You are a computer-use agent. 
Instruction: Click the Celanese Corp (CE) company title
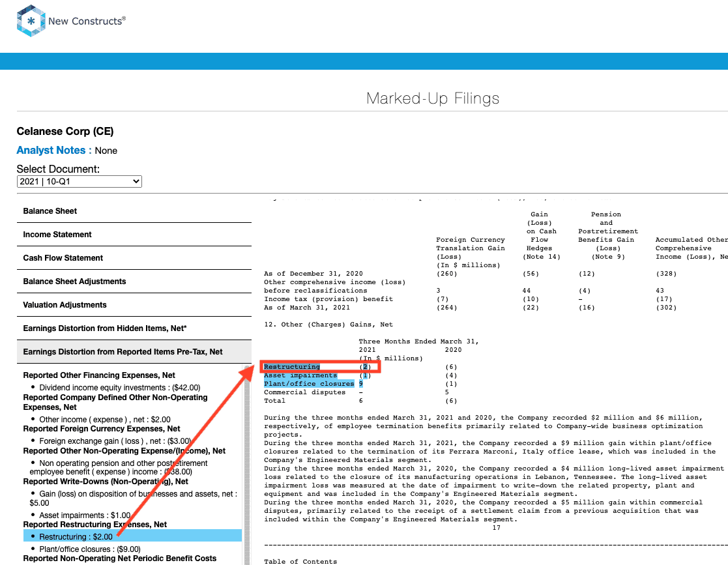click(65, 132)
